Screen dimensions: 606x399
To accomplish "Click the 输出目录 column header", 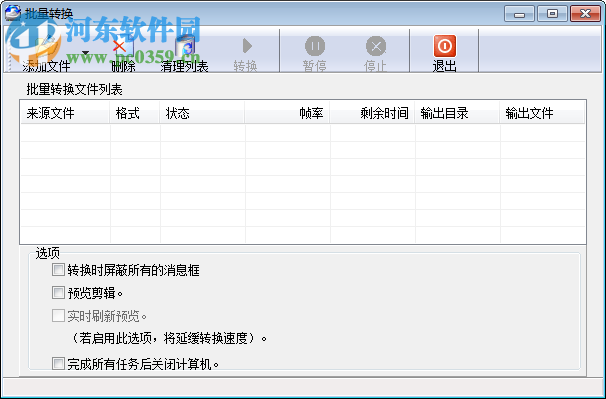I will (458, 113).
